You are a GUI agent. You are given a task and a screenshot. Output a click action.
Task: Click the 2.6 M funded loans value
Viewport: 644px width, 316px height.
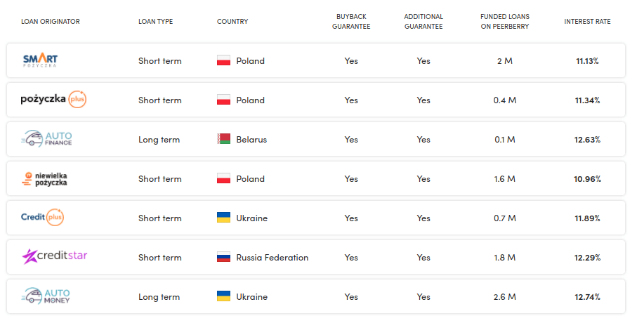tap(505, 296)
